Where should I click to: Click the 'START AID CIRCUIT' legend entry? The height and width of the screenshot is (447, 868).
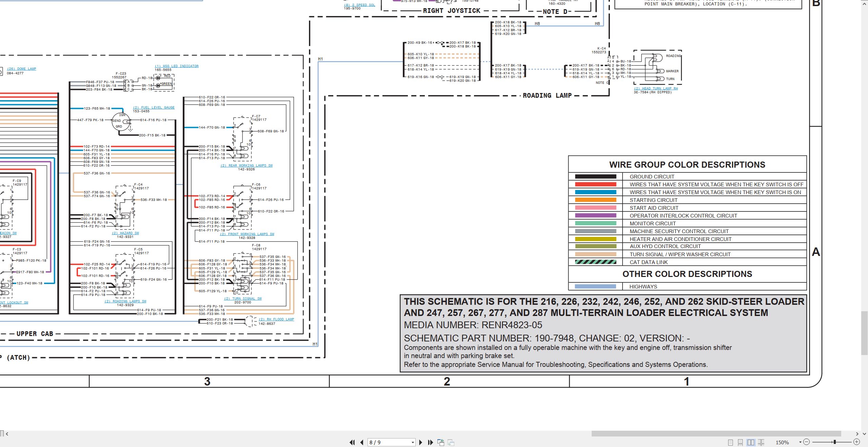click(654, 208)
